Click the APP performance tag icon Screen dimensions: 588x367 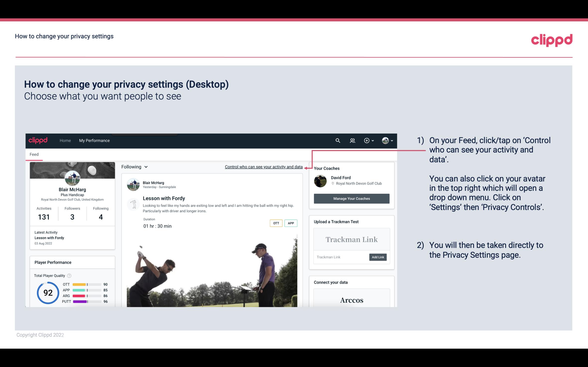tap(291, 223)
